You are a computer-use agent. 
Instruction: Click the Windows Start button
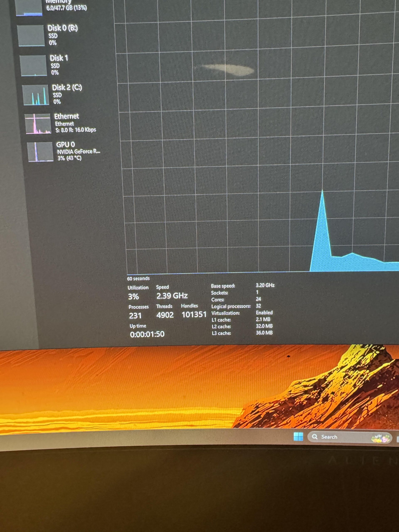[x=298, y=437]
